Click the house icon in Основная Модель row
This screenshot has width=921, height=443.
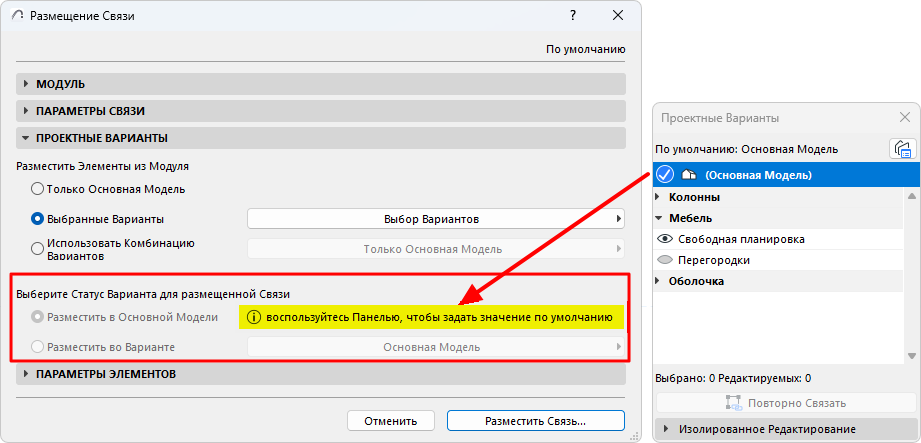pyautogui.click(x=688, y=174)
